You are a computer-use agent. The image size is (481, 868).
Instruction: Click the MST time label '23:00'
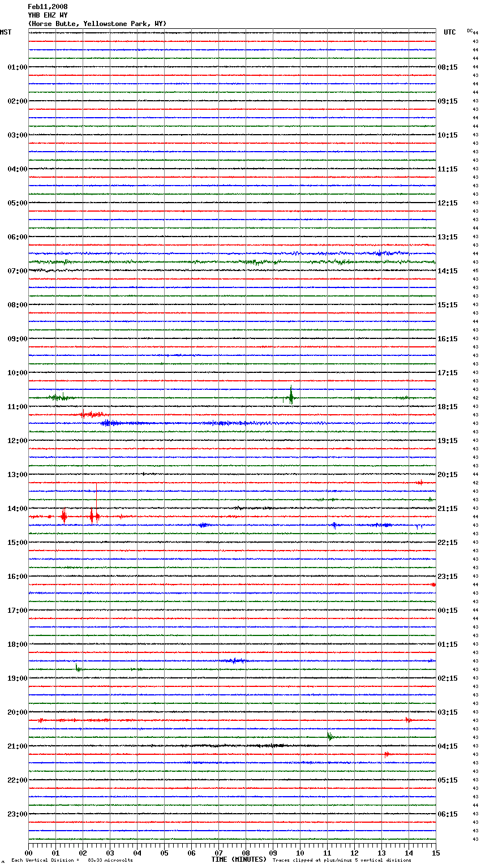(18, 814)
